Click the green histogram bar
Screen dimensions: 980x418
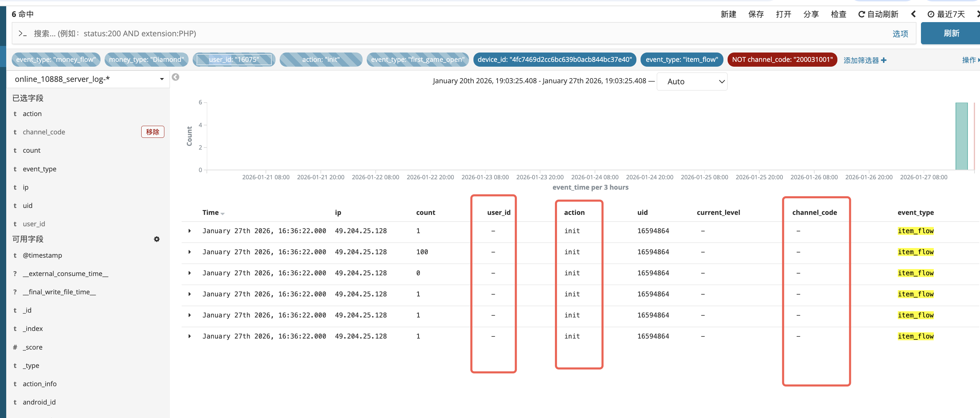click(961, 136)
